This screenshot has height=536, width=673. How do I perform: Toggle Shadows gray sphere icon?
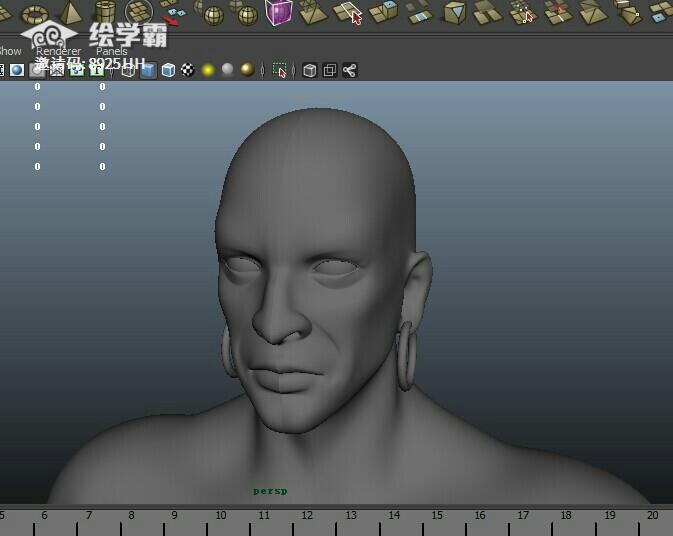pos(227,69)
